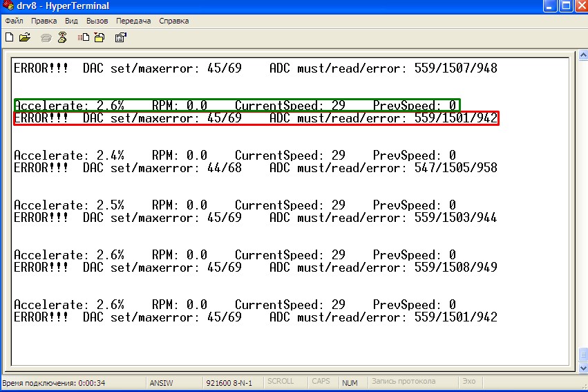The width and height of the screenshot is (588, 392).
Task: Click the error line ending 559/1507/948
Action: pos(256,68)
